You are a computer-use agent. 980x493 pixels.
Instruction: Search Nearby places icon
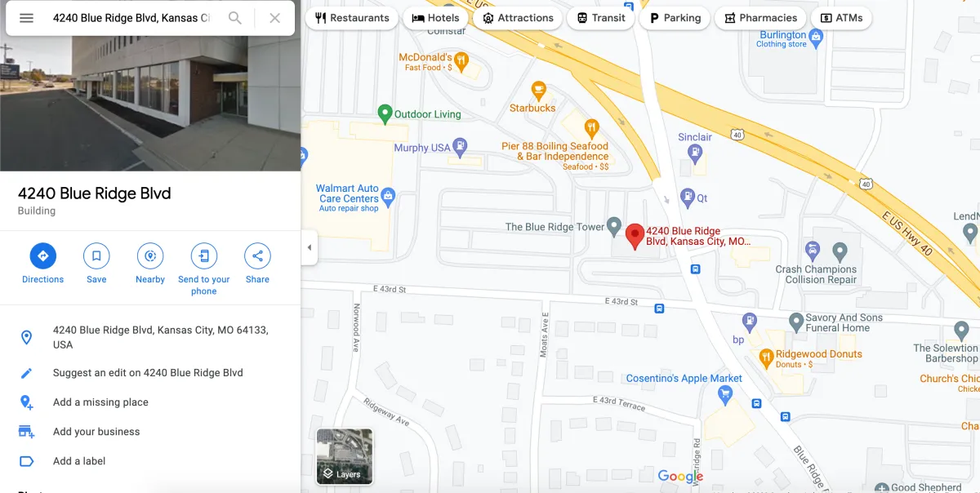tap(150, 255)
